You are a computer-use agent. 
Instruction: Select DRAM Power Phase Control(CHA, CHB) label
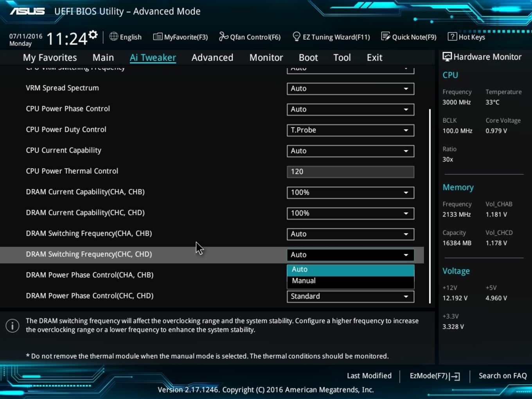pyautogui.click(x=90, y=275)
